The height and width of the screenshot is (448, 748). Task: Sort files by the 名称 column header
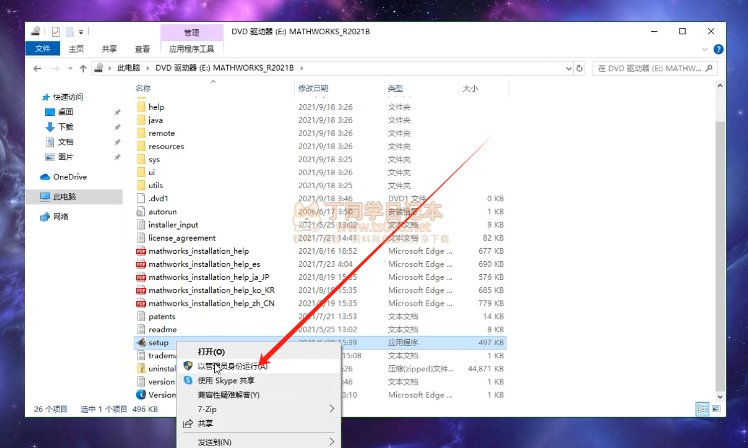click(143, 88)
